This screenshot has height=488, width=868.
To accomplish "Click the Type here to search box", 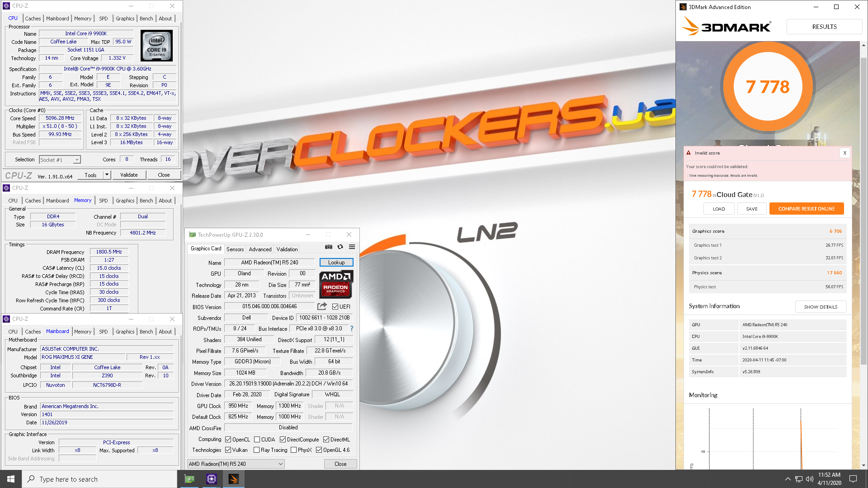I will (99, 479).
